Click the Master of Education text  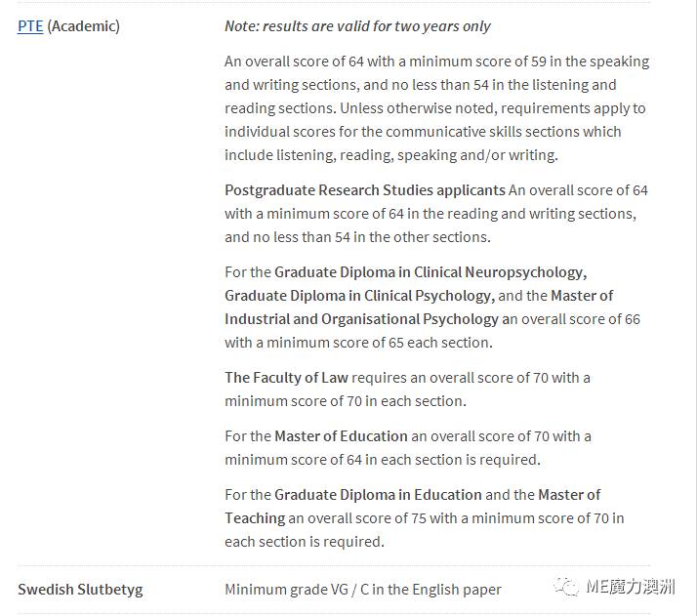pos(341,436)
